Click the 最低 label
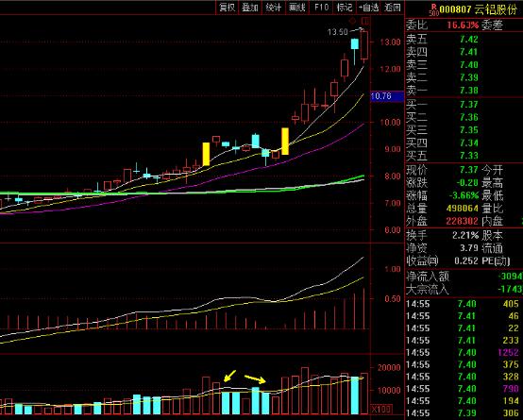Screen dimensions: 523x420 click(x=492, y=195)
